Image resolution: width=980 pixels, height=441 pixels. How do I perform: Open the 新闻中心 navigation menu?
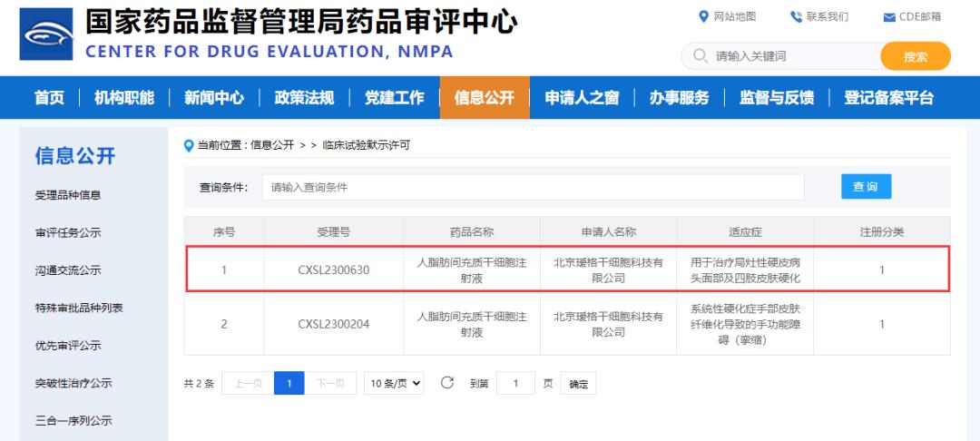pyautogui.click(x=214, y=97)
